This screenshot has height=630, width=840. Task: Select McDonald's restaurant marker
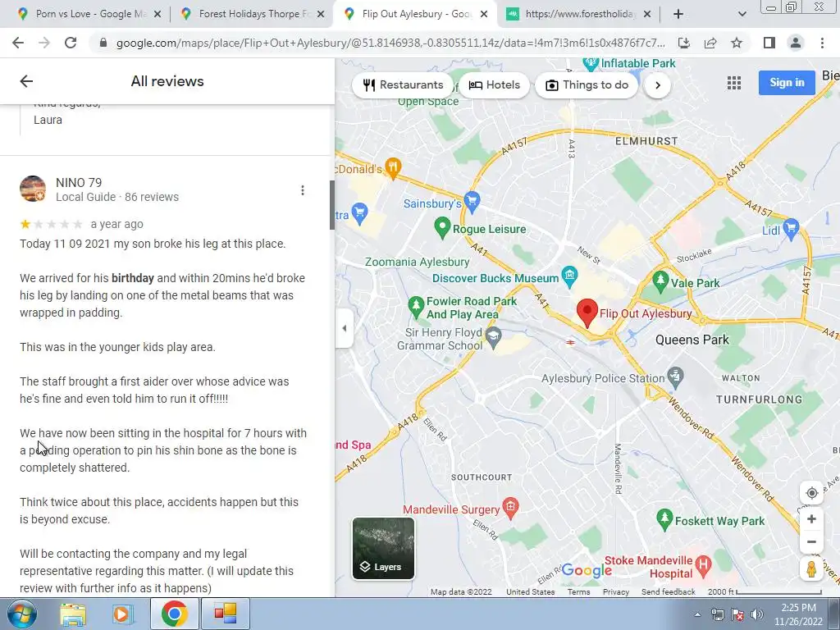[x=393, y=169]
